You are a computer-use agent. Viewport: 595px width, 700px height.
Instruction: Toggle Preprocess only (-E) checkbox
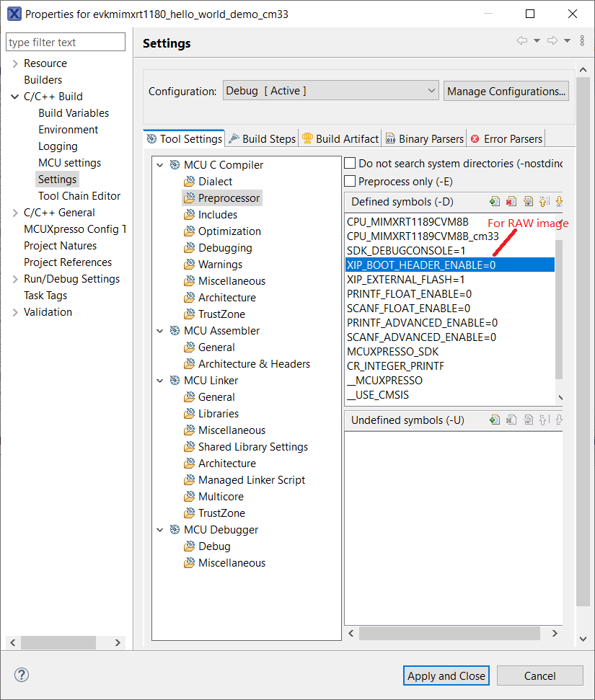click(x=351, y=182)
